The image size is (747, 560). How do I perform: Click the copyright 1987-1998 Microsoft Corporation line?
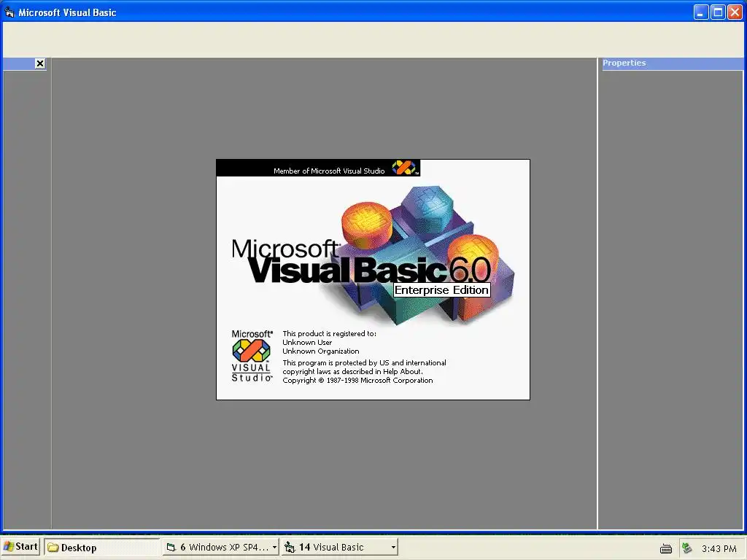point(357,381)
